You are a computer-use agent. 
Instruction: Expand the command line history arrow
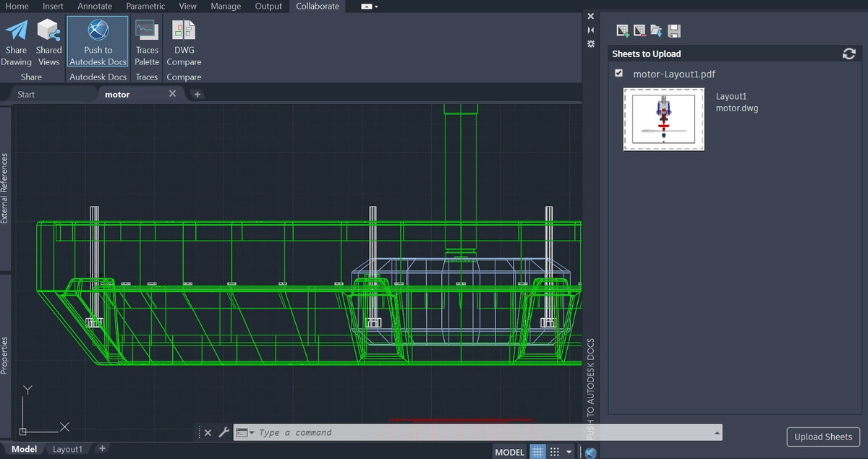click(717, 432)
